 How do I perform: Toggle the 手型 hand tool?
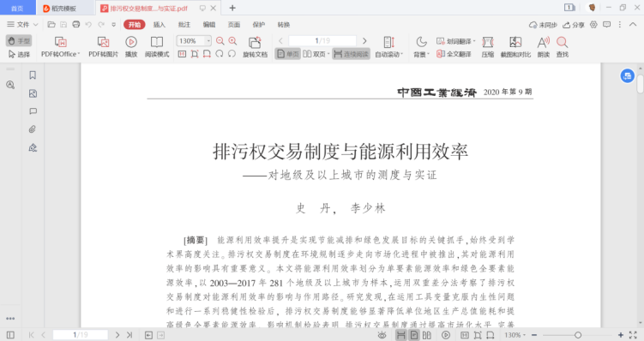tap(19, 40)
